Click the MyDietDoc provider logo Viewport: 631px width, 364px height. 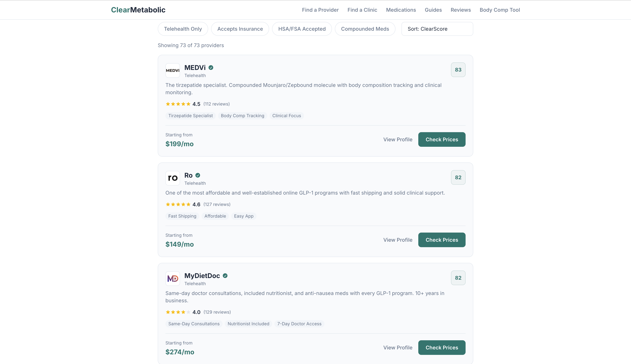click(x=173, y=278)
